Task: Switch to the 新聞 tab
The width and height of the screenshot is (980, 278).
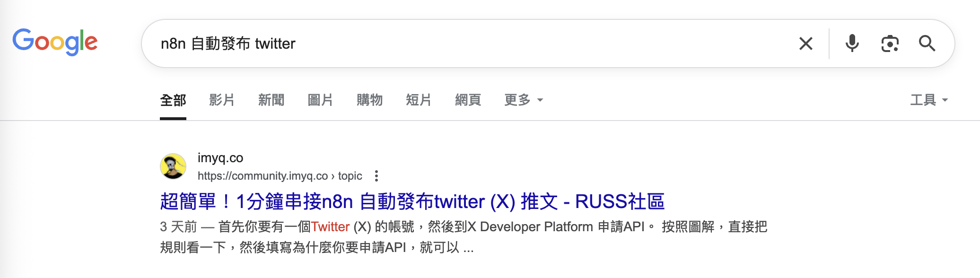Action: (271, 100)
